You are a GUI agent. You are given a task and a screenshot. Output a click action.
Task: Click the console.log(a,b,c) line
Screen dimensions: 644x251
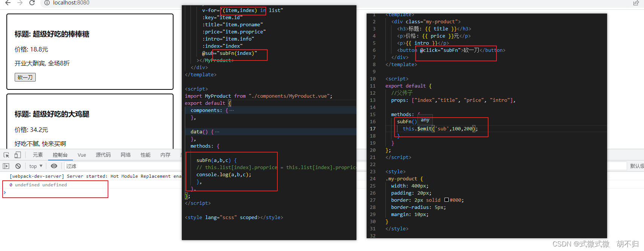point(224,175)
